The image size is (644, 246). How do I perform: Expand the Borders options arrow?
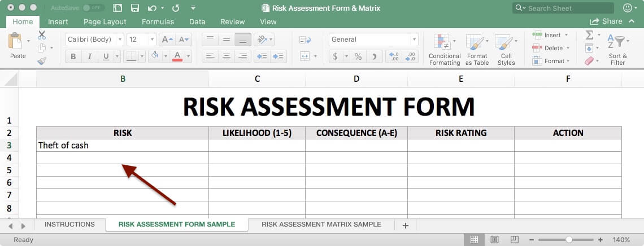(x=142, y=56)
